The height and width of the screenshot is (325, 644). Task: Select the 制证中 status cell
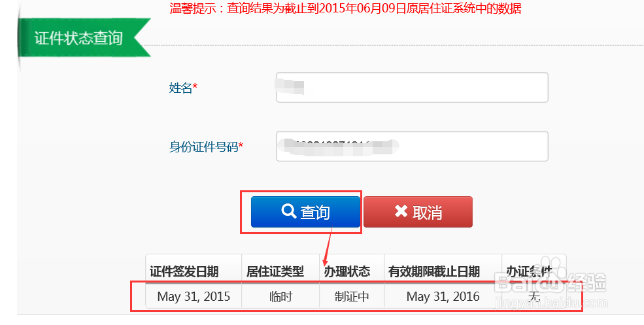pos(352,296)
